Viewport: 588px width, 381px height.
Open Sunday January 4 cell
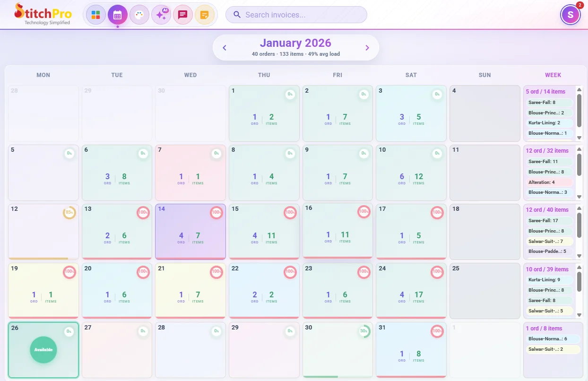485,113
